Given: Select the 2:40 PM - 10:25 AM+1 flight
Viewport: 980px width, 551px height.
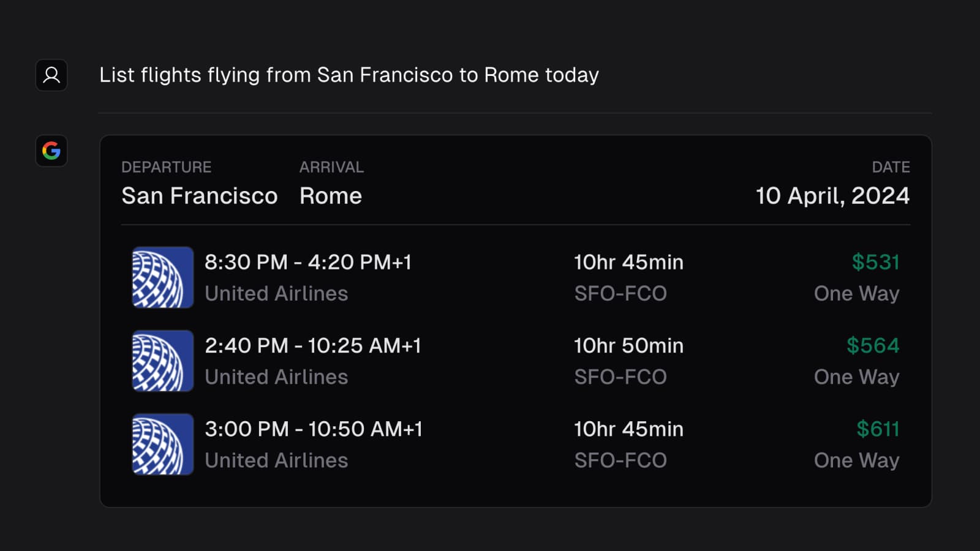Looking at the screenshot, I should click(x=312, y=346).
